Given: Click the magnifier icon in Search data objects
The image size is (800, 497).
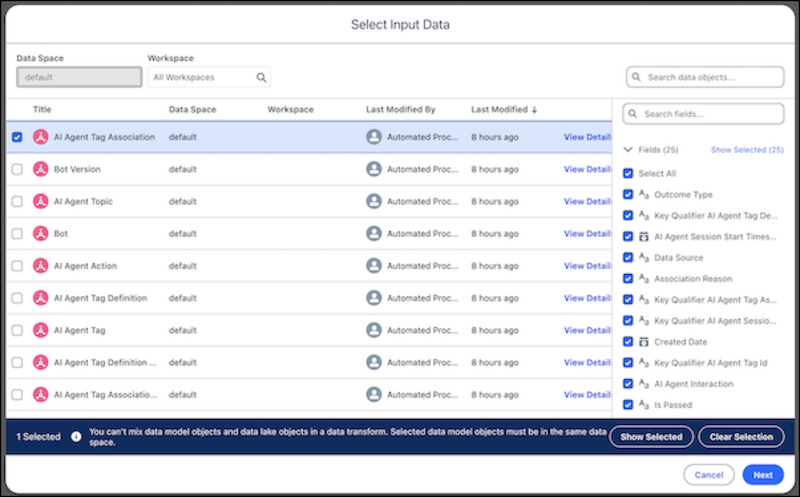Looking at the screenshot, I should click(x=636, y=77).
